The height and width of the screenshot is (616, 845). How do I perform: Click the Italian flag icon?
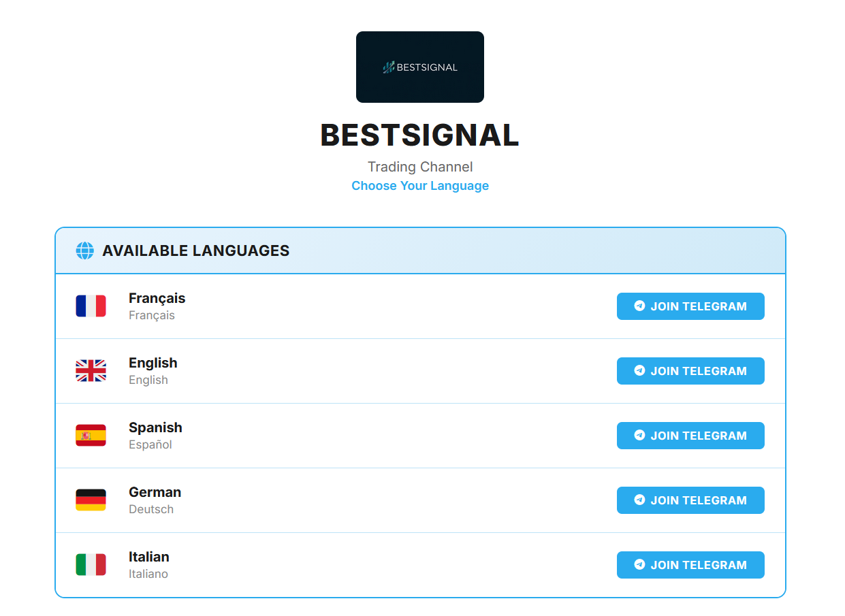pos(91,564)
